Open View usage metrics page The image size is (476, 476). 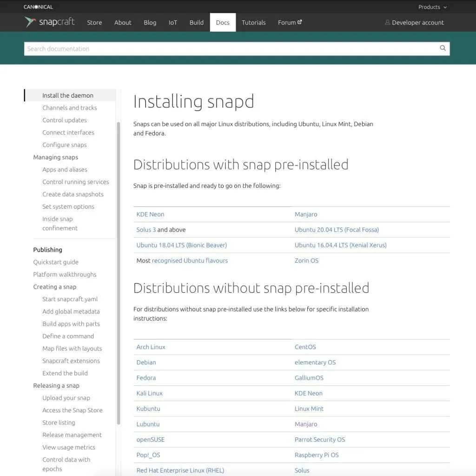(69, 447)
